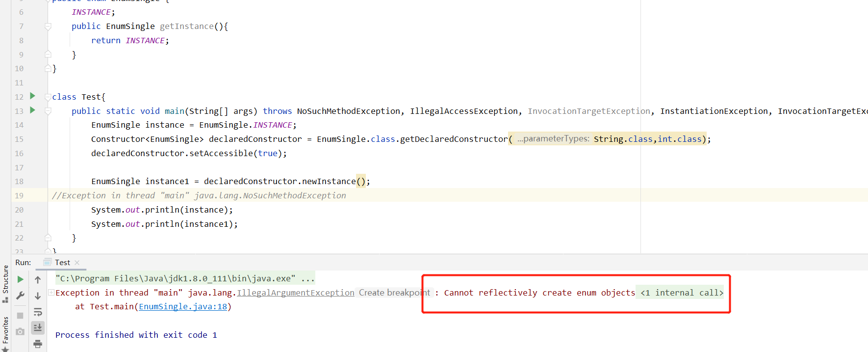
Task: Click the dump threads camera icon
Action: click(20, 331)
